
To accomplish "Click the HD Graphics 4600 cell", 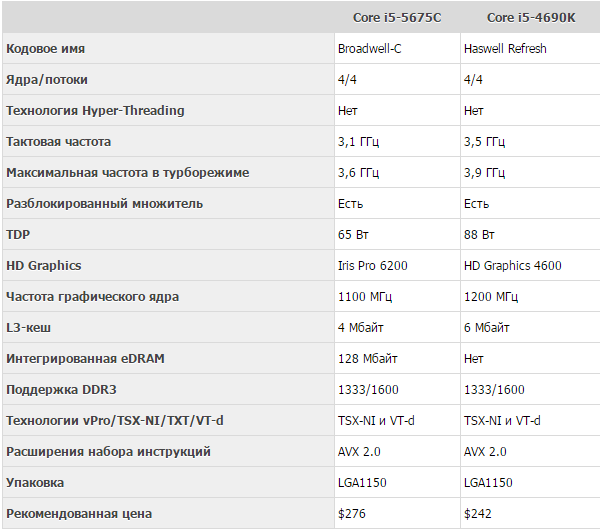I will [x=512, y=266].
